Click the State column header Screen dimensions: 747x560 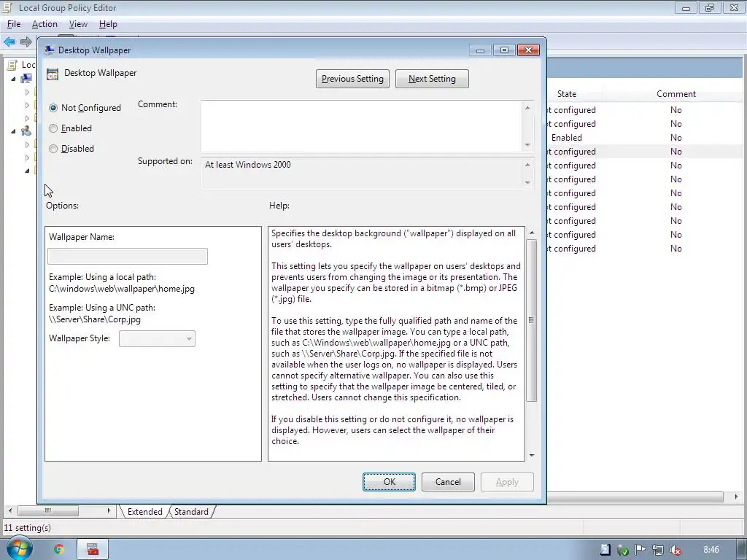(x=567, y=94)
